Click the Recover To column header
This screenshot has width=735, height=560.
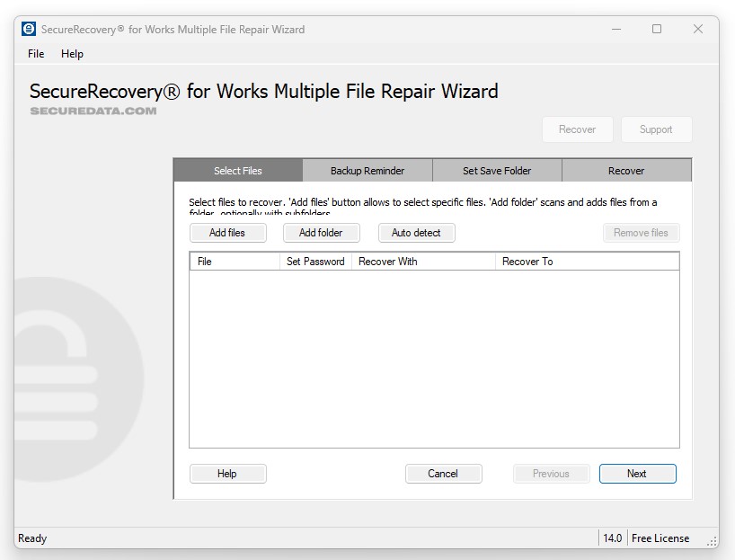(586, 262)
